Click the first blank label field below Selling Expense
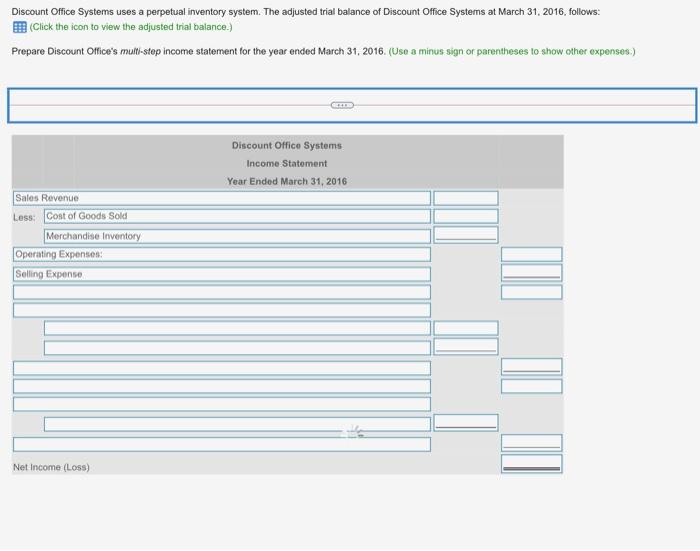Screen dimensions: 700x551 click(x=222, y=292)
